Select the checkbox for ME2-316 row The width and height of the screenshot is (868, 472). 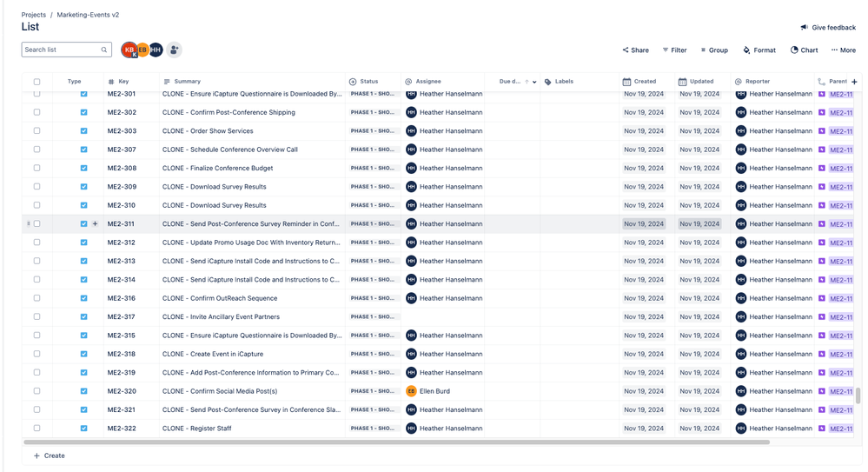tap(36, 298)
